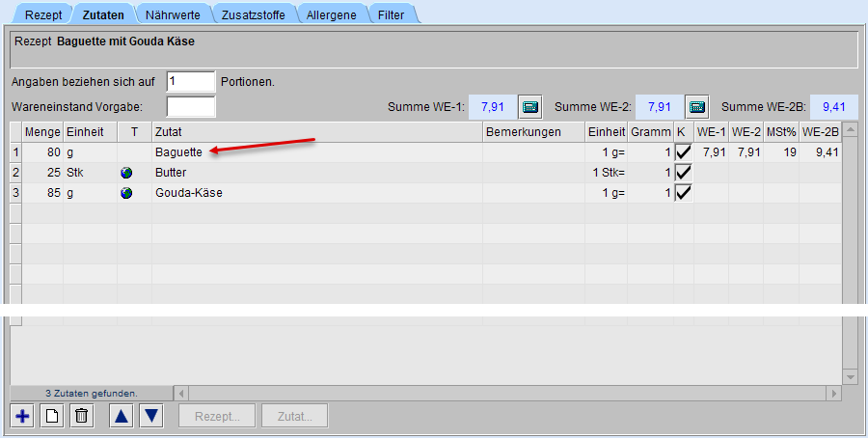Click the globe icon in Gouda-Käse row
This screenshot has height=439, width=868.
(126, 193)
